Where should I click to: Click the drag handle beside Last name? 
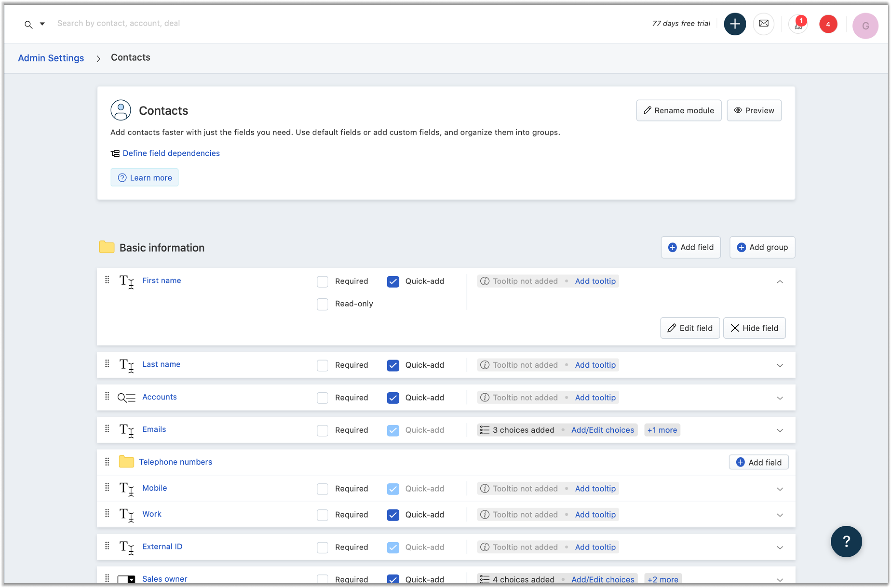click(107, 364)
